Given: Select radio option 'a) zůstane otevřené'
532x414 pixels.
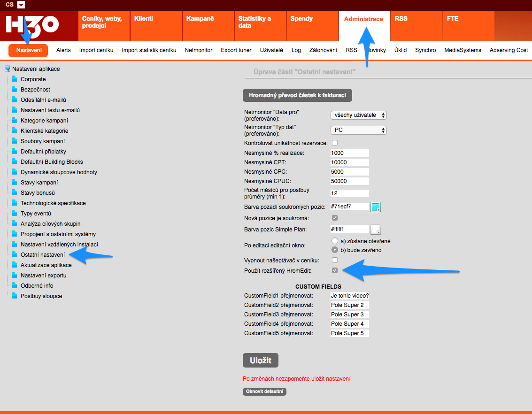Looking at the screenshot, I should pos(335,241).
